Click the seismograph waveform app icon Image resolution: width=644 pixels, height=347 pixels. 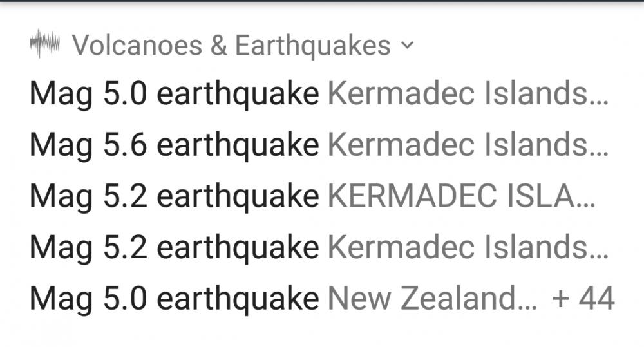44,44
